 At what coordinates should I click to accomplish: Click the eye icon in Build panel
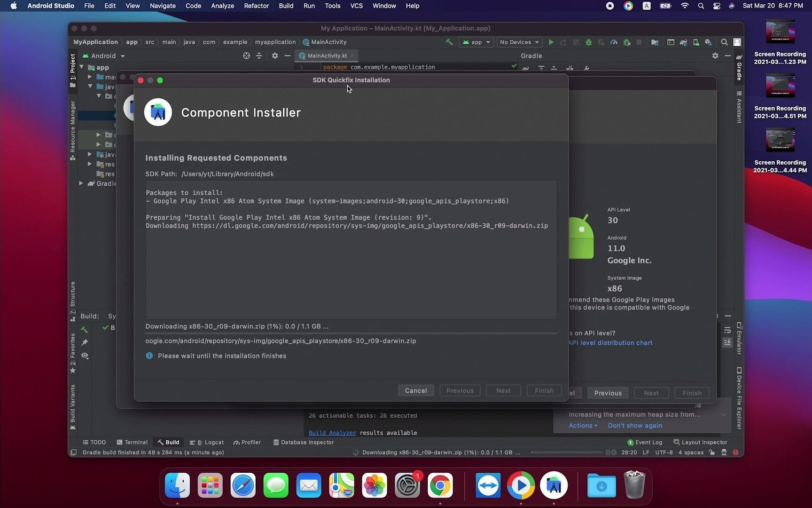point(85,356)
